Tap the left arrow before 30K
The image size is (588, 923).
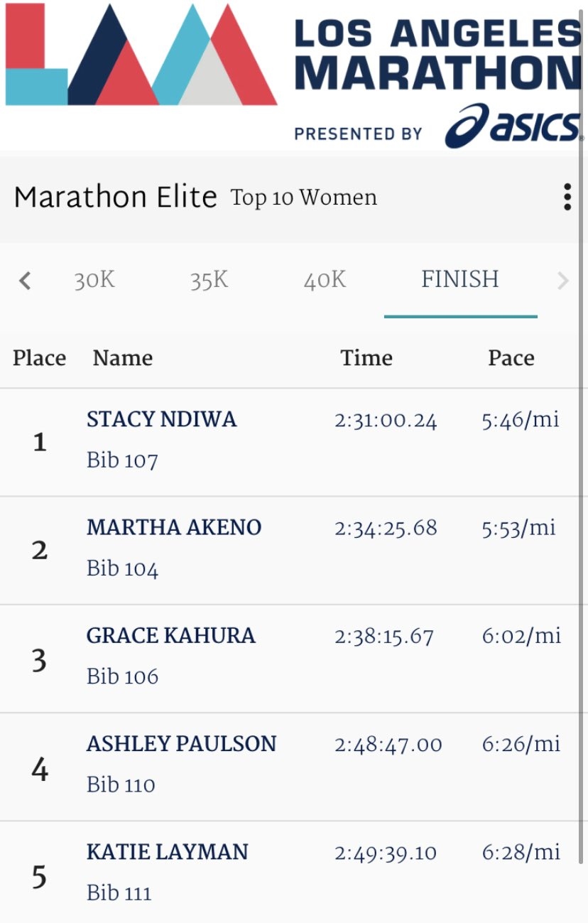[x=25, y=281]
